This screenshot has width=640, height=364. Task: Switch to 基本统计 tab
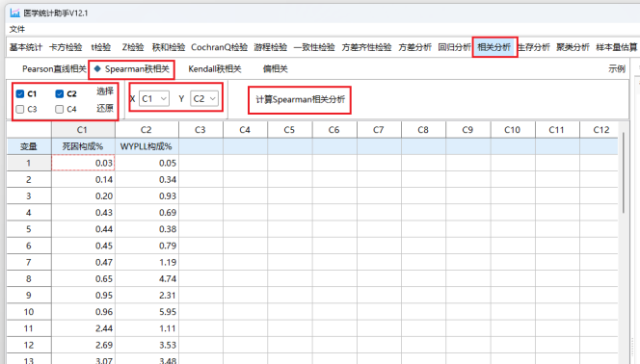(x=26, y=47)
